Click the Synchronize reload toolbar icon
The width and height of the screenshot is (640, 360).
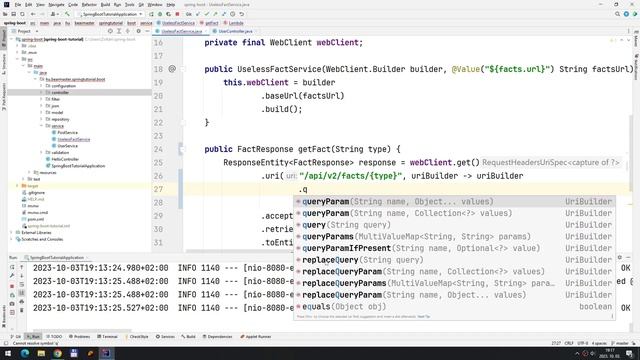tap(22, 14)
